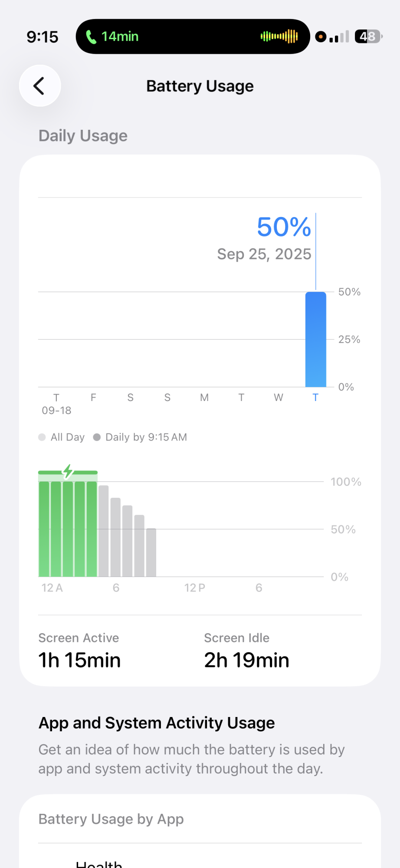The image size is (400, 868).
Task: Tap the back chevron button
Action: coord(39,86)
